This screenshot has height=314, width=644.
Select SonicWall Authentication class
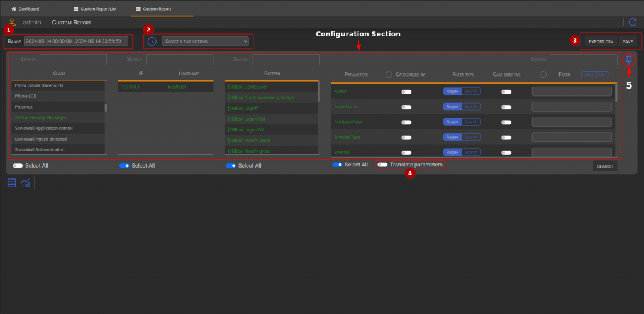coord(58,149)
